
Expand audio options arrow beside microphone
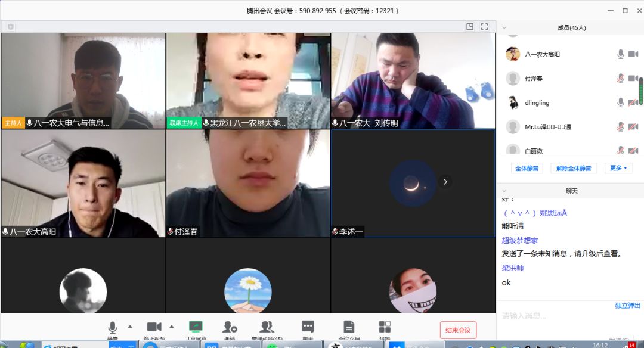129,326
